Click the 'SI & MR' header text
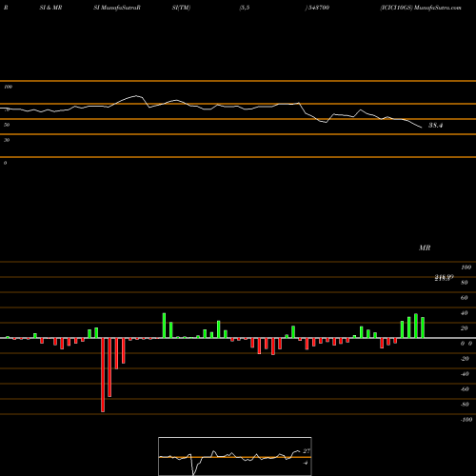Viewport: 476px width, 476px height. point(50,8)
